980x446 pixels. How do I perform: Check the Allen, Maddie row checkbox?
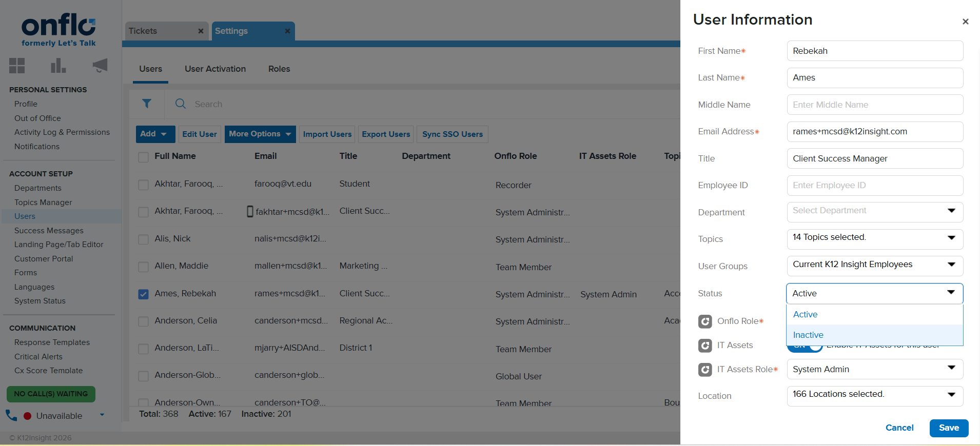click(x=144, y=267)
